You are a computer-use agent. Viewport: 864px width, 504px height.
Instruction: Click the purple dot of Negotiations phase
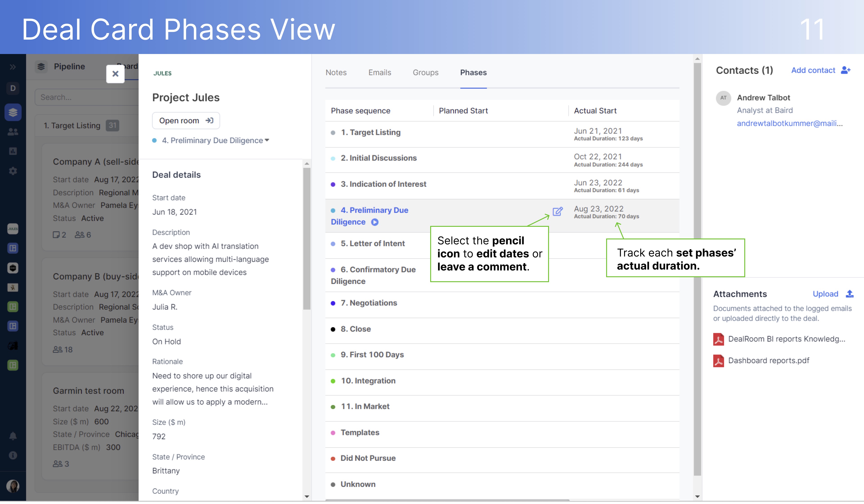click(333, 303)
